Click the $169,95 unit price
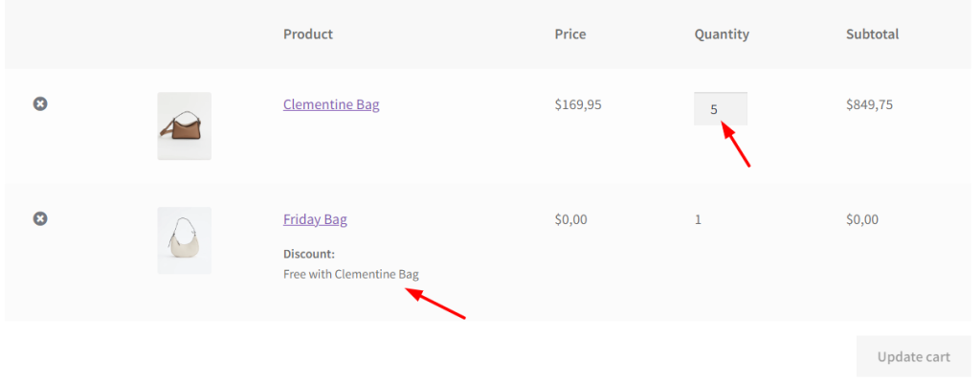This screenshot has height=385, width=980. click(x=578, y=104)
